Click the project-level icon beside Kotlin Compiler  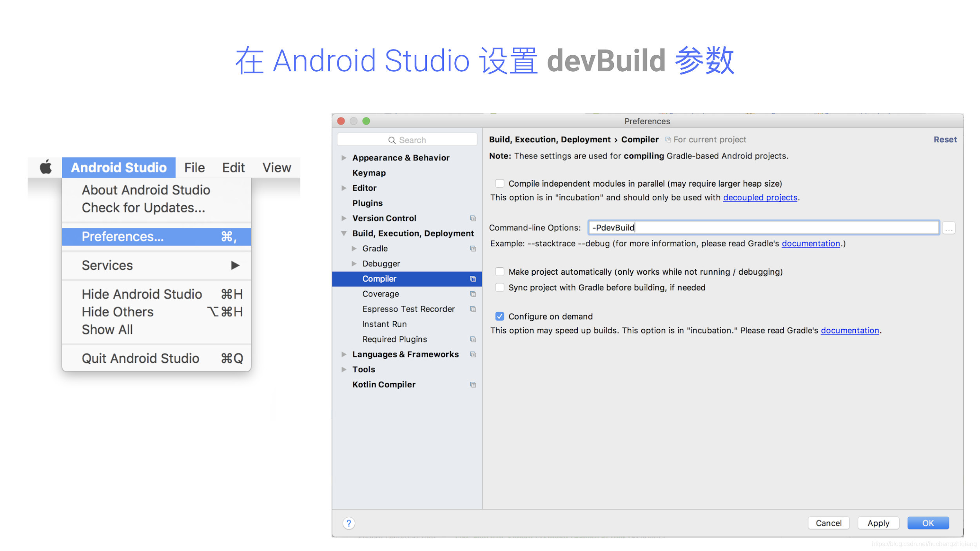coord(473,385)
